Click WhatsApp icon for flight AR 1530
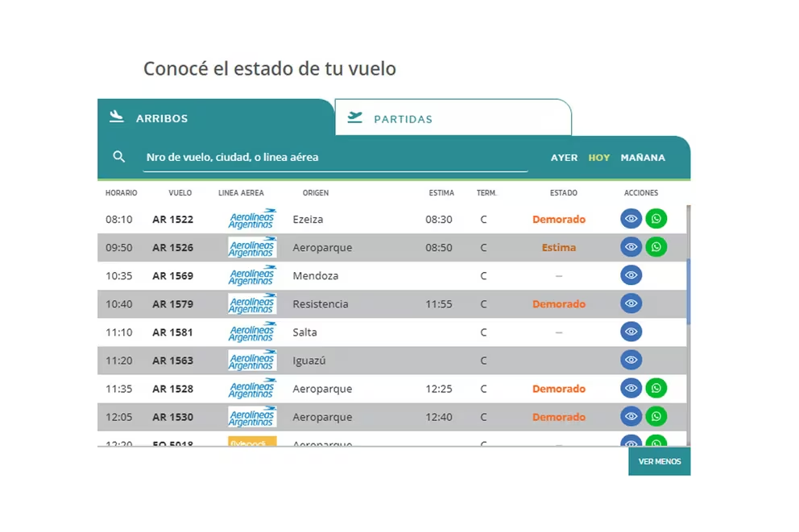799x532 pixels. click(x=656, y=417)
